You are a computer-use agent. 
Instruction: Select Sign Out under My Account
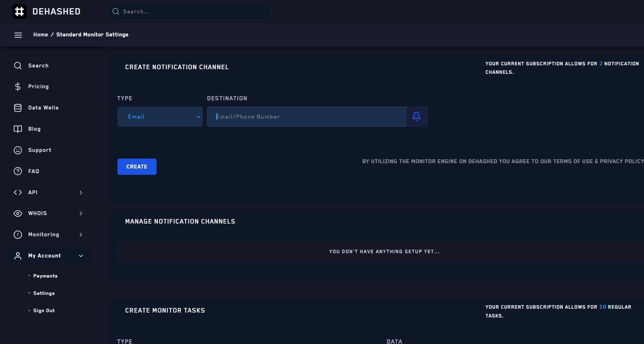44,310
